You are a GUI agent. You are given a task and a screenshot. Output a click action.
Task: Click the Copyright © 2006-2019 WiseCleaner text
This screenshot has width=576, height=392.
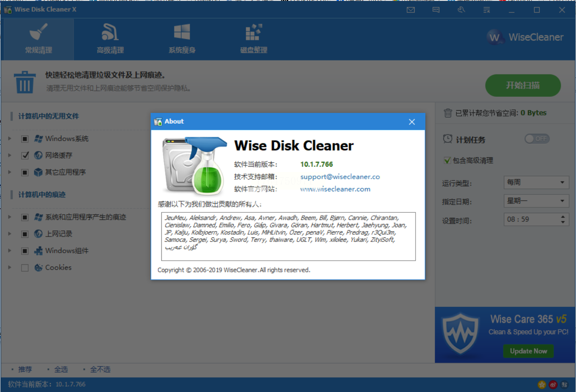click(x=234, y=270)
